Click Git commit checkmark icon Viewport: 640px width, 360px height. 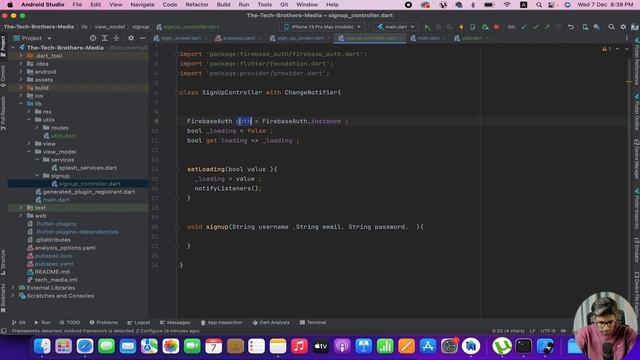pyautogui.click(x=536, y=27)
